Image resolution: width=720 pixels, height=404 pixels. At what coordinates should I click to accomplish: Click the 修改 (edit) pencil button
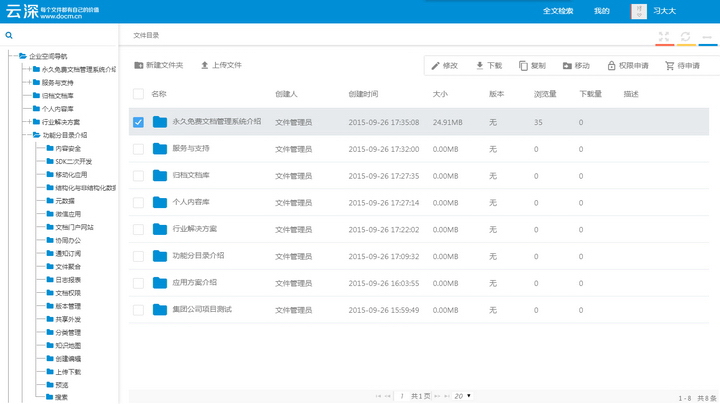pos(444,66)
